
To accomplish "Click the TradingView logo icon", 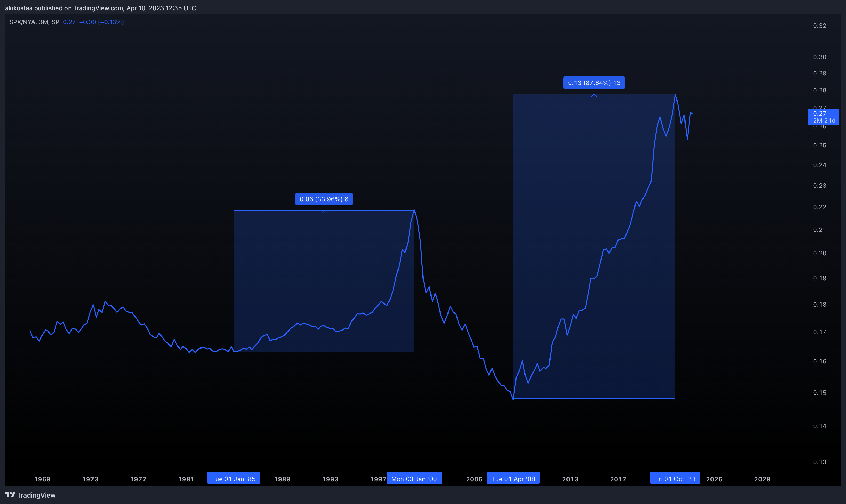I will pyautogui.click(x=10, y=495).
